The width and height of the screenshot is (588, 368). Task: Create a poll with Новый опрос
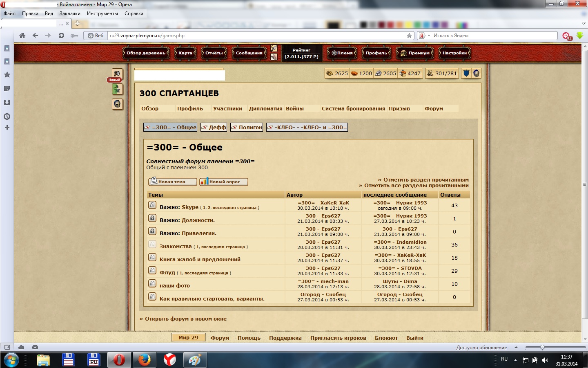(x=224, y=182)
